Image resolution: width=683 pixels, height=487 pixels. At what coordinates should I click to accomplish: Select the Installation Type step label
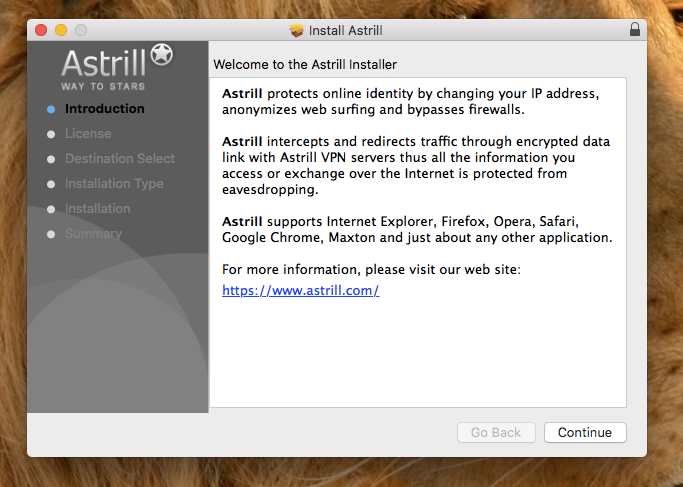tap(114, 183)
